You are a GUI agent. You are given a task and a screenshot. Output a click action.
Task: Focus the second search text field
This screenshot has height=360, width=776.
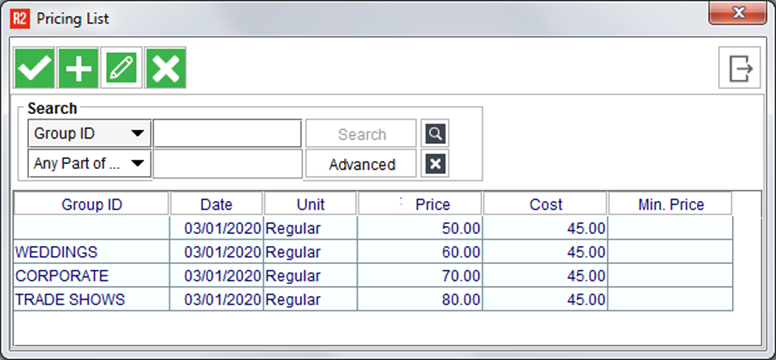click(x=227, y=164)
